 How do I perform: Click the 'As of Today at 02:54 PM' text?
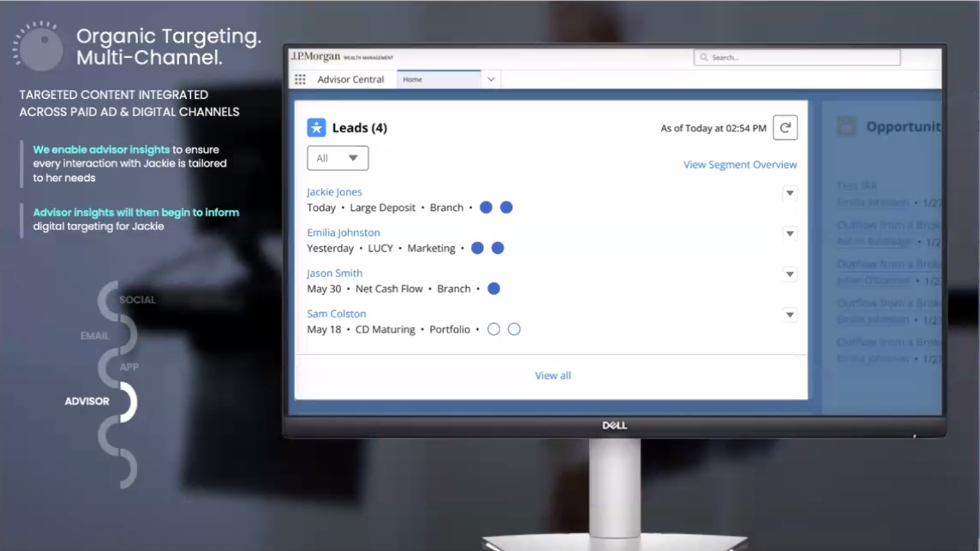pyautogui.click(x=714, y=128)
